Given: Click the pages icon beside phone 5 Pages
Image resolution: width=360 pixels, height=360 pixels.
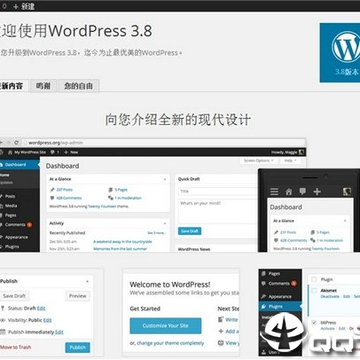Looking at the screenshot, I should 313,232.
